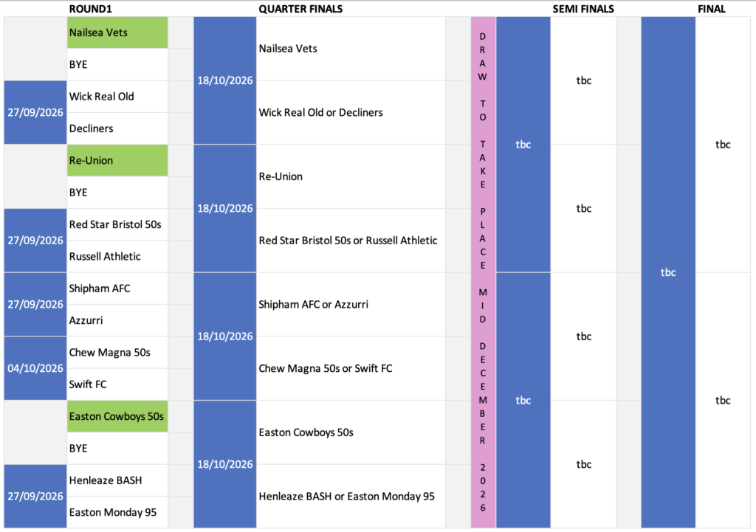Click the FINAL column header
Image resolution: width=756 pixels, height=532 pixels.
[x=711, y=9]
